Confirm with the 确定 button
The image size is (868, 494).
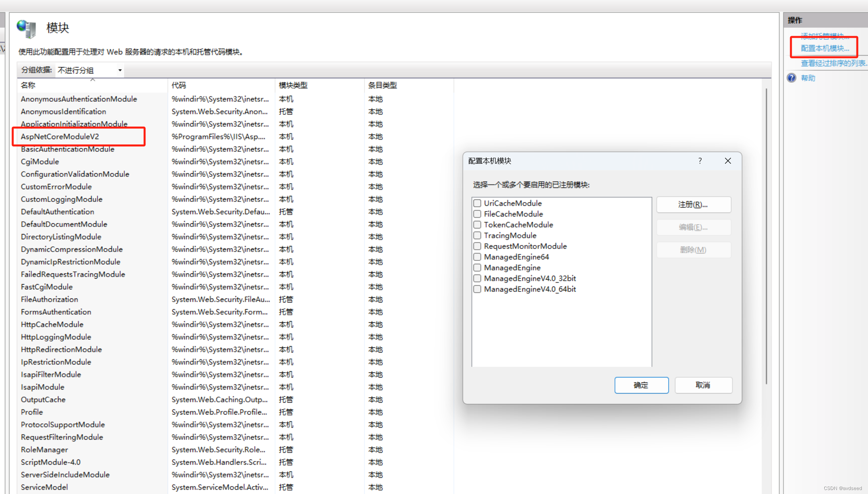click(641, 385)
